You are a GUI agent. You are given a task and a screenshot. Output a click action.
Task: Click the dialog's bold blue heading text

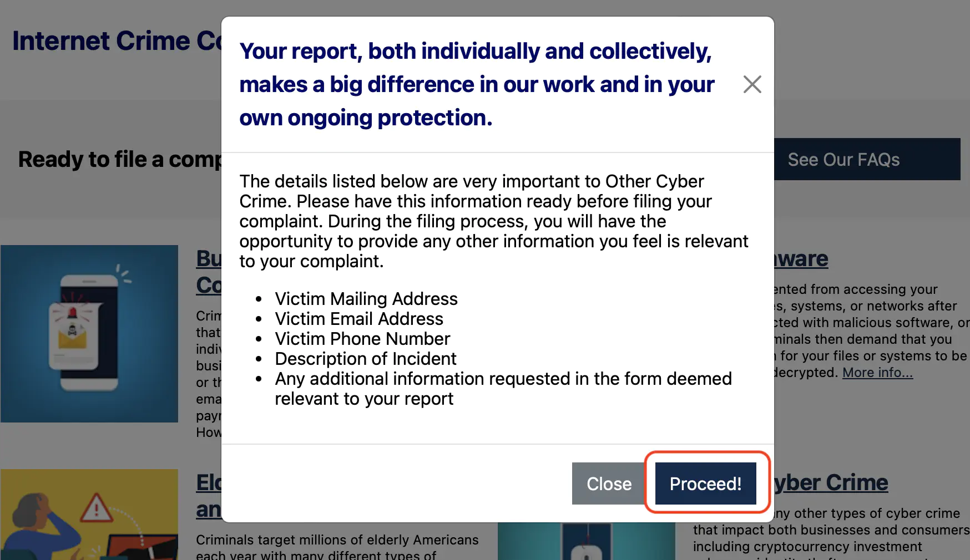coord(477,84)
